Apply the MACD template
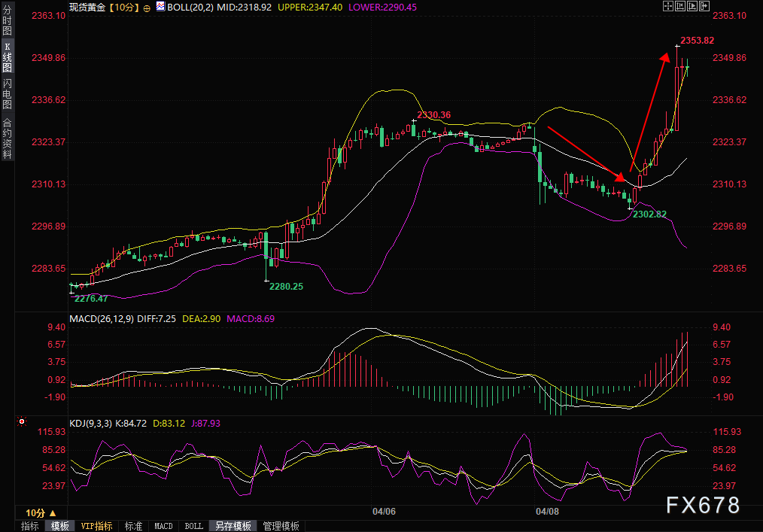Viewport: 763px width, 532px height. [x=163, y=526]
